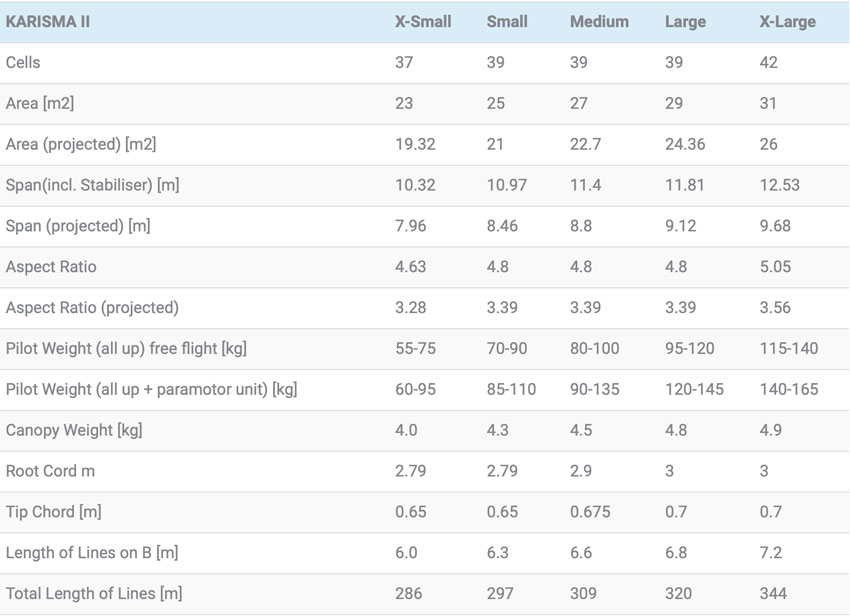850x616 pixels.
Task: Select the 55-75 pilot weight cell
Action: coord(415,348)
